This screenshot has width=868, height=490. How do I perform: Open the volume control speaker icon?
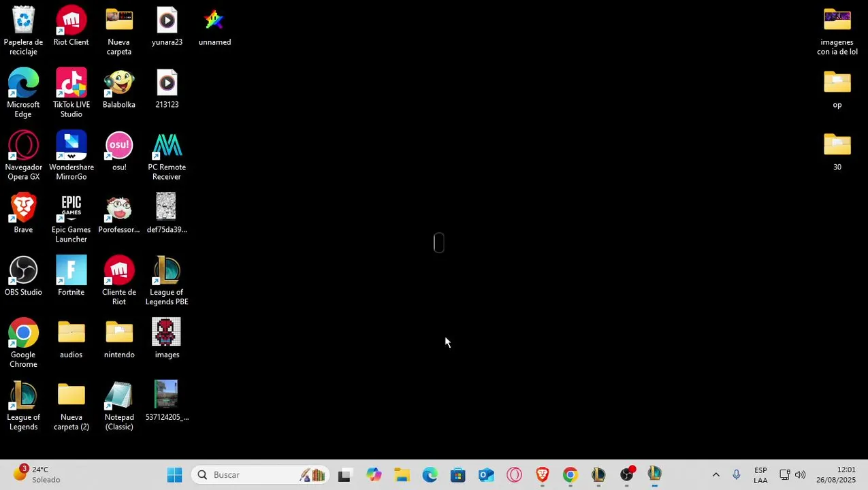point(800,475)
